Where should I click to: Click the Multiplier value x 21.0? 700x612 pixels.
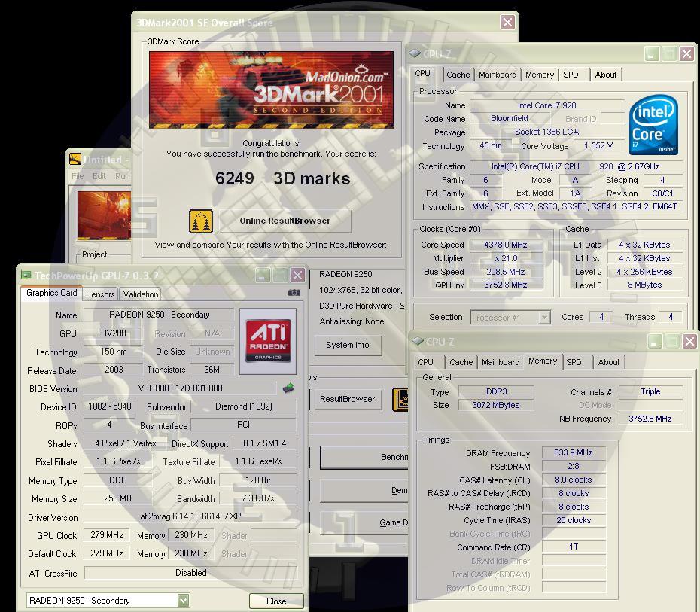pyautogui.click(x=506, y=258)
